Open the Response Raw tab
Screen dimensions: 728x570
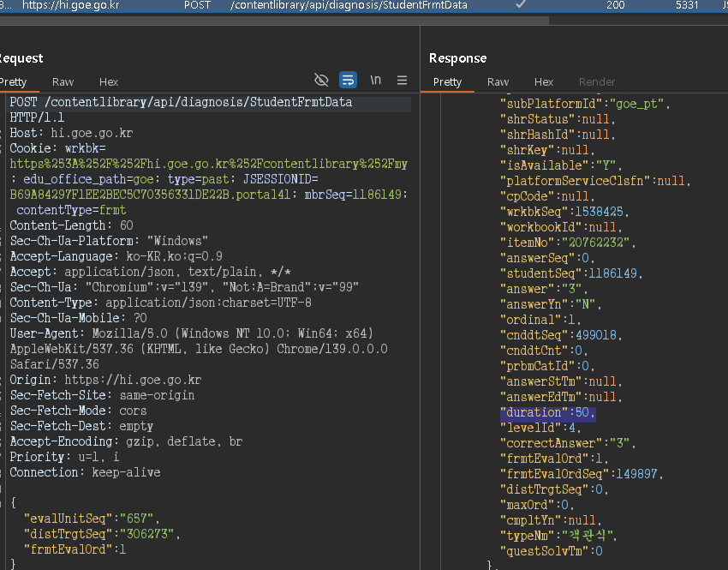(x=498, y=81)
